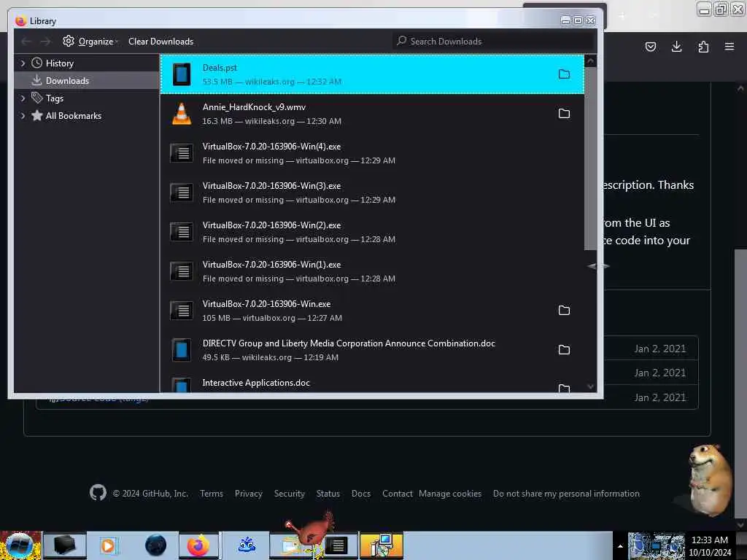Open the Firefox downloads panel icon
747x560 pixels.
point(676,47)
